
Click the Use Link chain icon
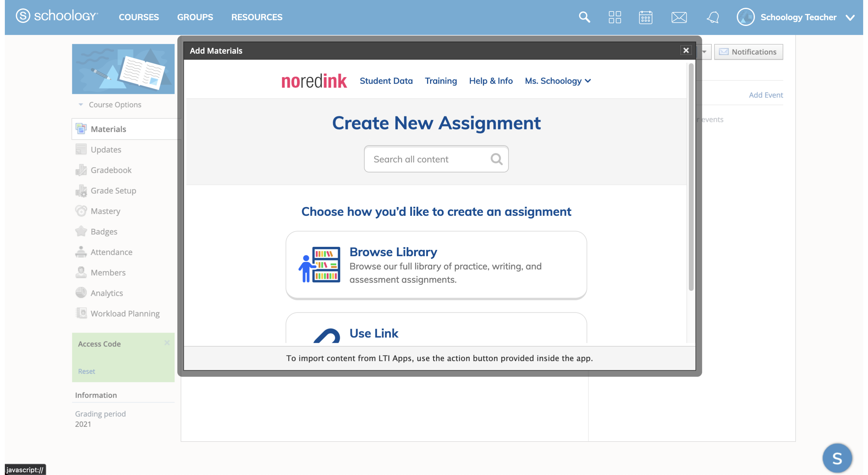326,335
